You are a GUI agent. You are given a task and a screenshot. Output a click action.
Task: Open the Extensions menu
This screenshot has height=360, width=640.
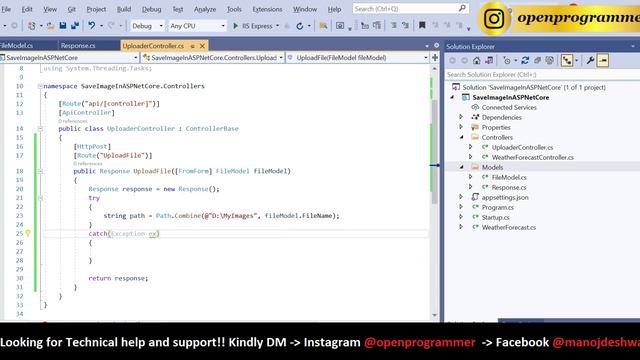[267, 9]
